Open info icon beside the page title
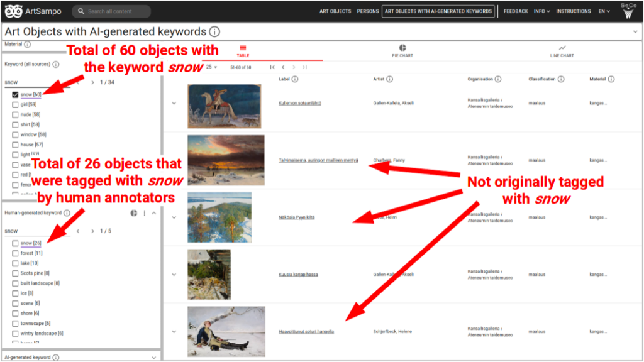 214,32
